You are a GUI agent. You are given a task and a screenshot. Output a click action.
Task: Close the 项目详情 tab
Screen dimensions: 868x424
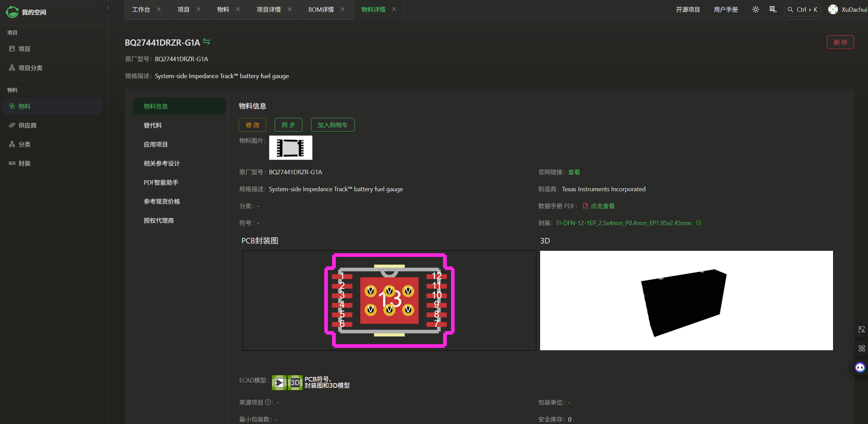[x=290, y=9]
